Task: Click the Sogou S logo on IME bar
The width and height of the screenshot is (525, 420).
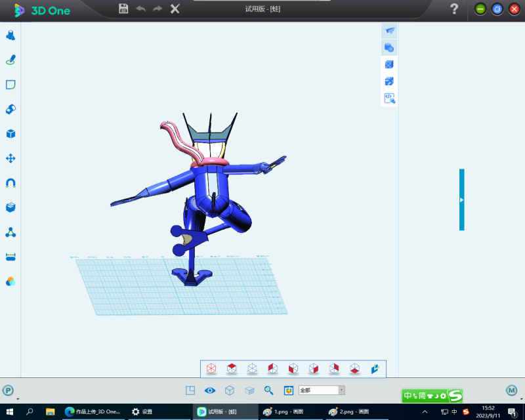Action: [455, 396]
